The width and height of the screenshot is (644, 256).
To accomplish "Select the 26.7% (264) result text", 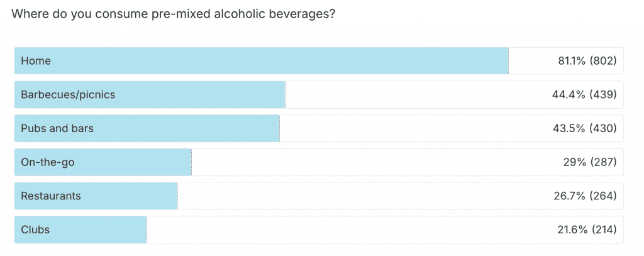I will (x=584, y=196).
